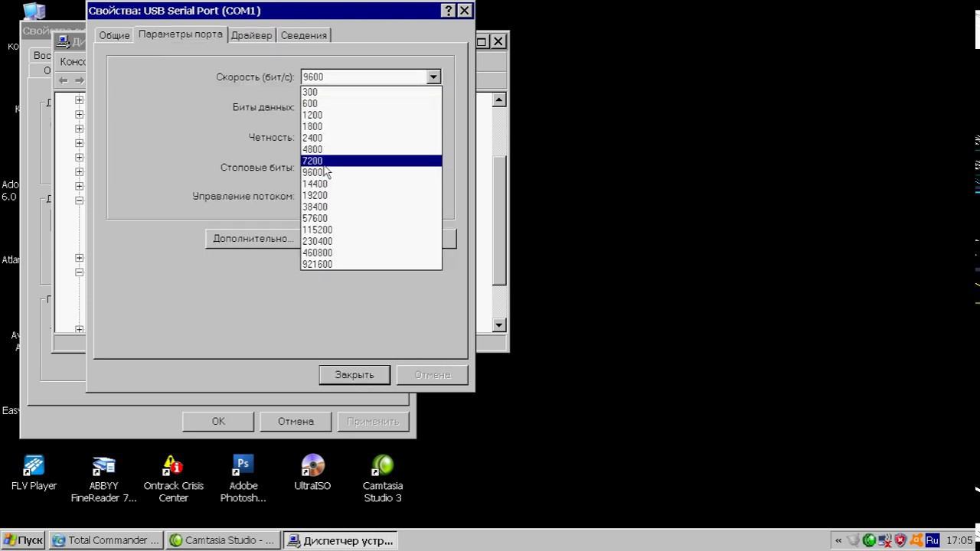Click the help question mark button in title bar
Screen dimensions: 980x551
point(448,11)
